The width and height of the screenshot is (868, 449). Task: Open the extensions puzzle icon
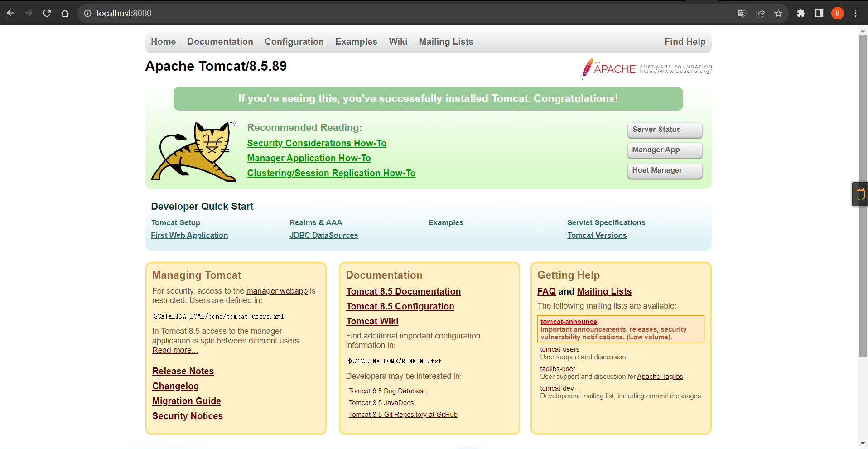801,13
